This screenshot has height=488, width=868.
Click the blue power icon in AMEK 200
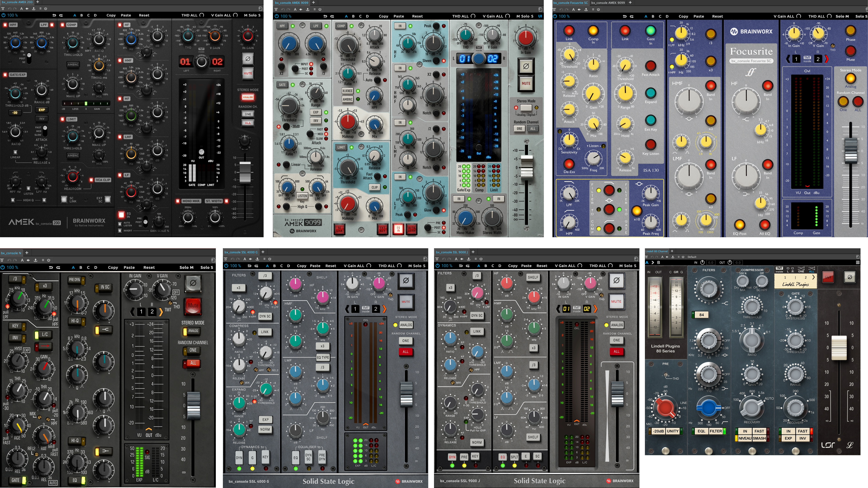click(x=3, y=15)
